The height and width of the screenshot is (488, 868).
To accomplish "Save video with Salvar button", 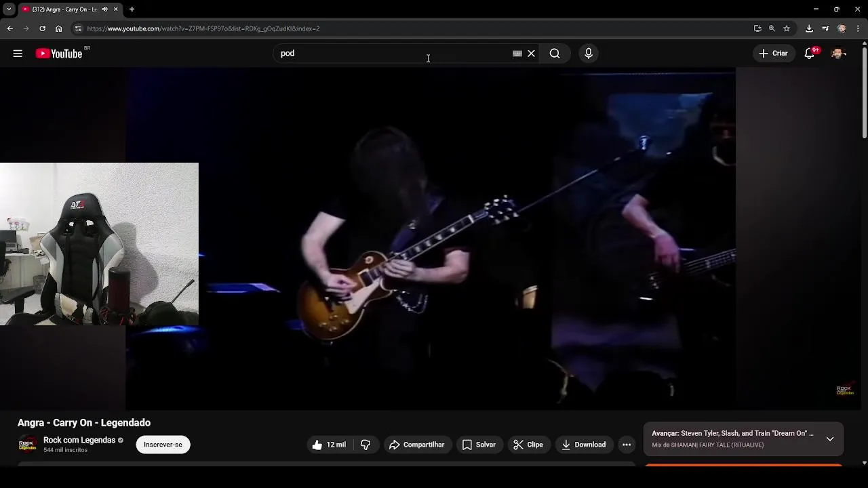I will (479, 445).
